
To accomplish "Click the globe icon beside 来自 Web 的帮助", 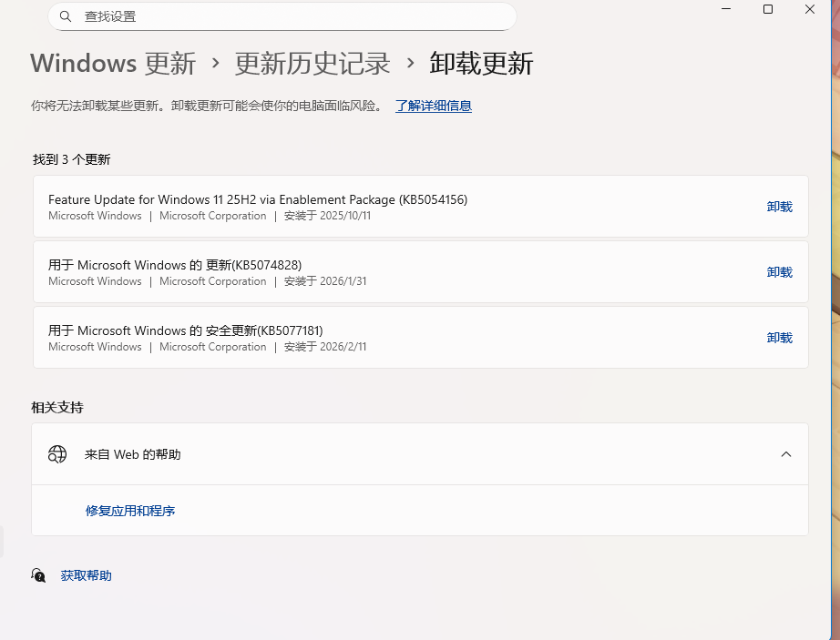I will pyautogui.click(x=57, y=453).
